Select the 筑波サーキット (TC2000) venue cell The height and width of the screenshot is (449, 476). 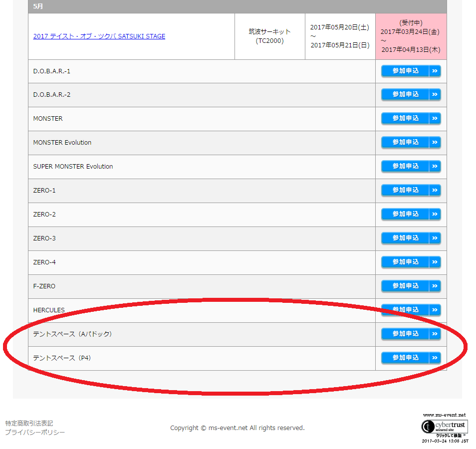pyautogui.click(x=269, y=36)
